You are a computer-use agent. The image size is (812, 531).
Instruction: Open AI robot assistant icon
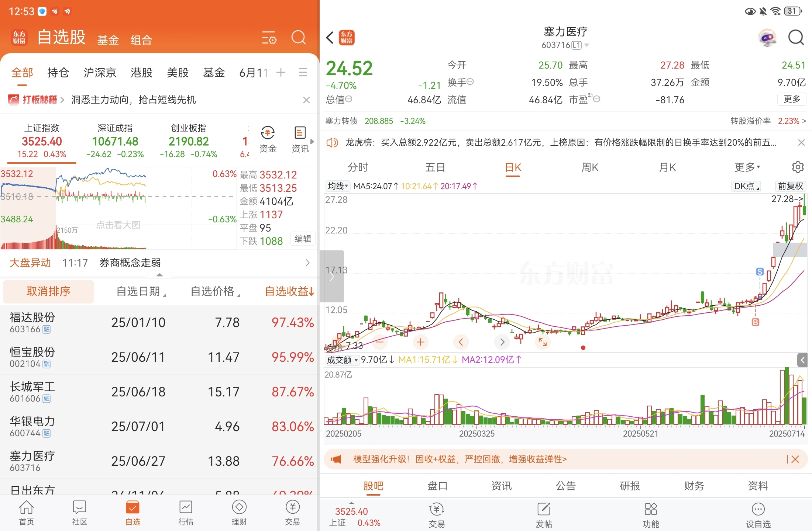click(767, 38)
